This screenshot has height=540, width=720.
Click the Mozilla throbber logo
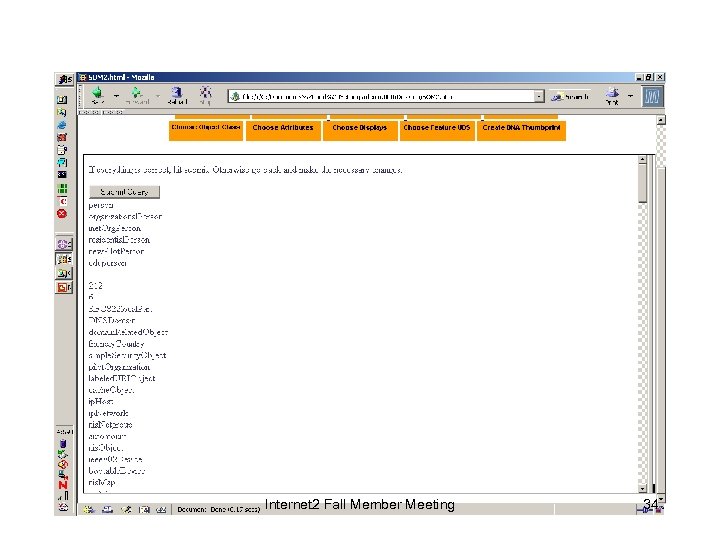tap(652, 96)
